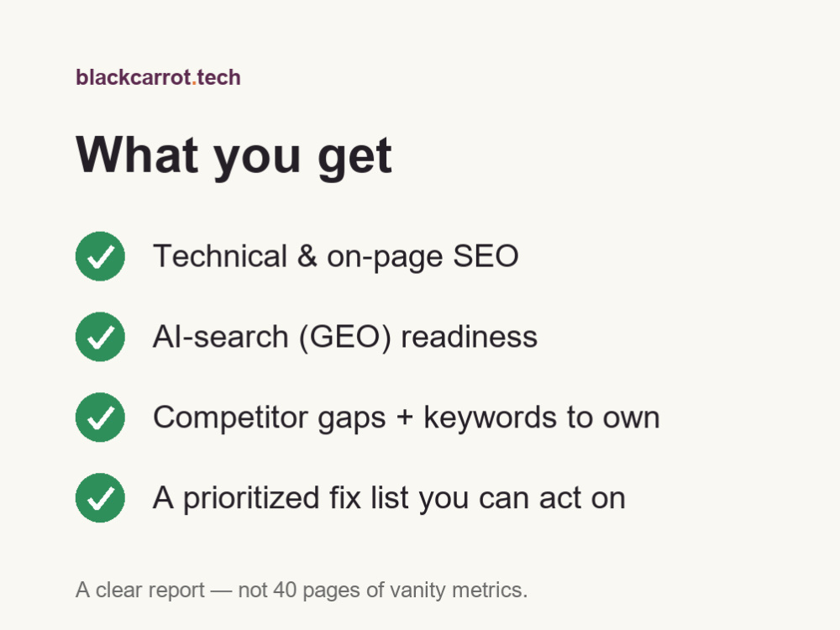This screenshot has height=630, width=840.
Task: Click the 'AI-search (GEO) readiness' item text
Action: point(345,338)
